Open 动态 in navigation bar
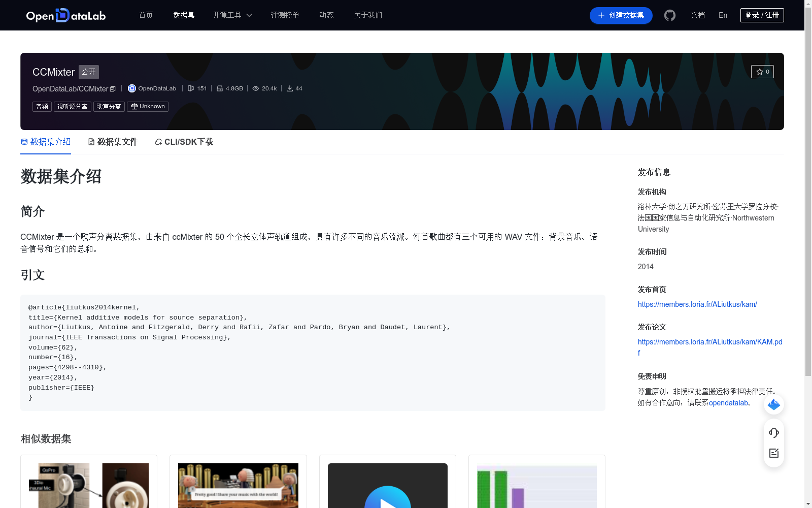The height and width of the screenshot is (508, 812). (326, 15)
